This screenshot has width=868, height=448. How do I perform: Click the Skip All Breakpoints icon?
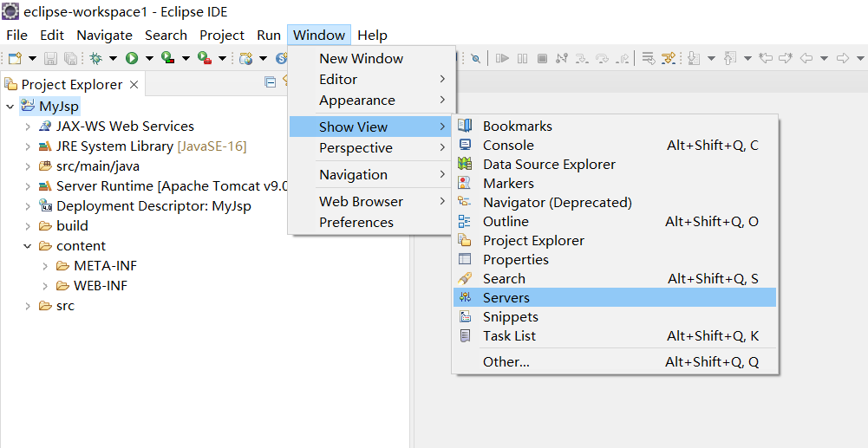pos(475,58)
